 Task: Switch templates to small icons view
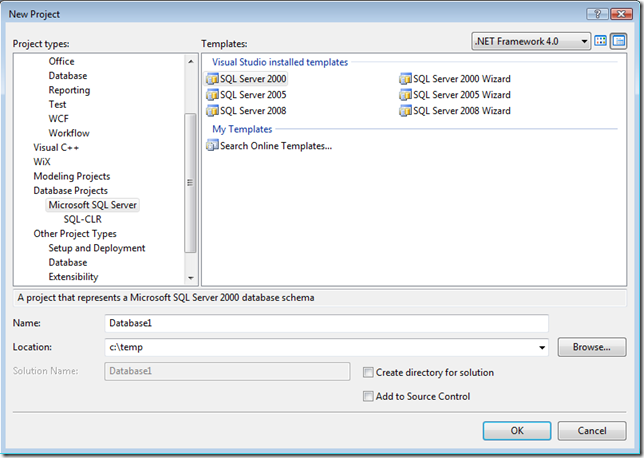point(618,41)
